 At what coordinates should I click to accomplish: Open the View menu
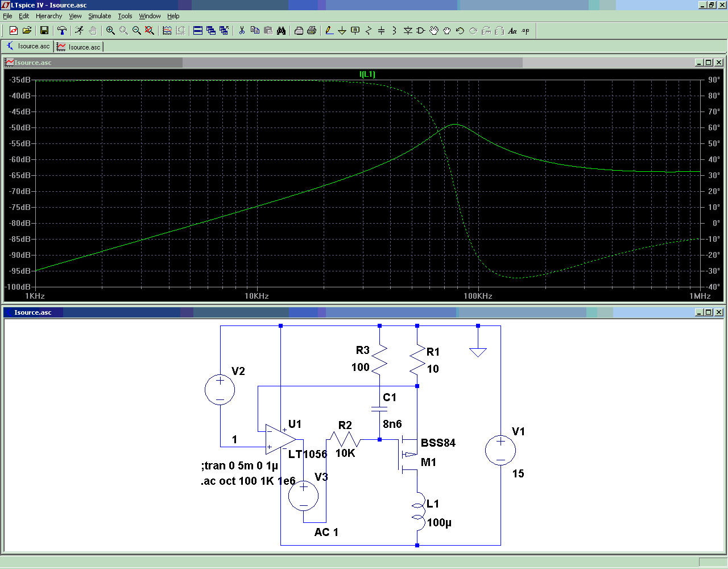(x=75, y=16)
